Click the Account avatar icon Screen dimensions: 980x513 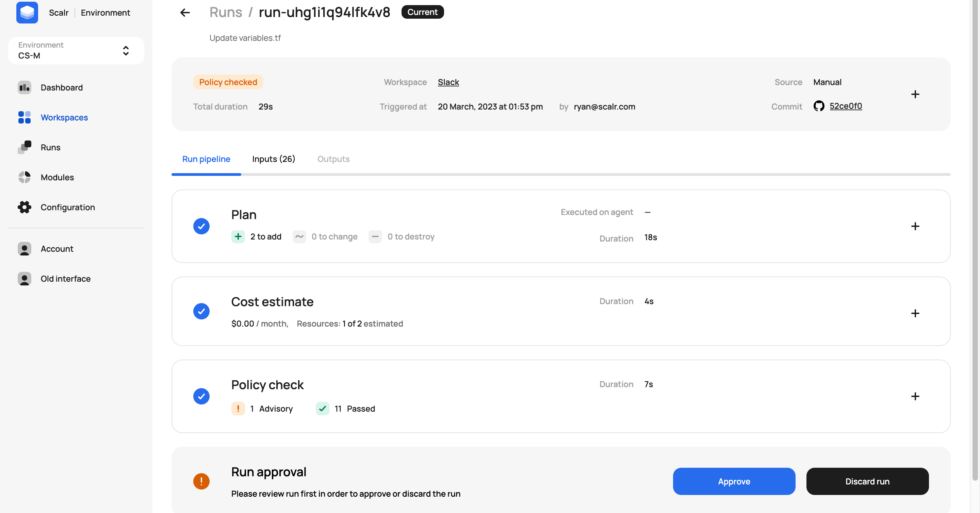(24, 249)
